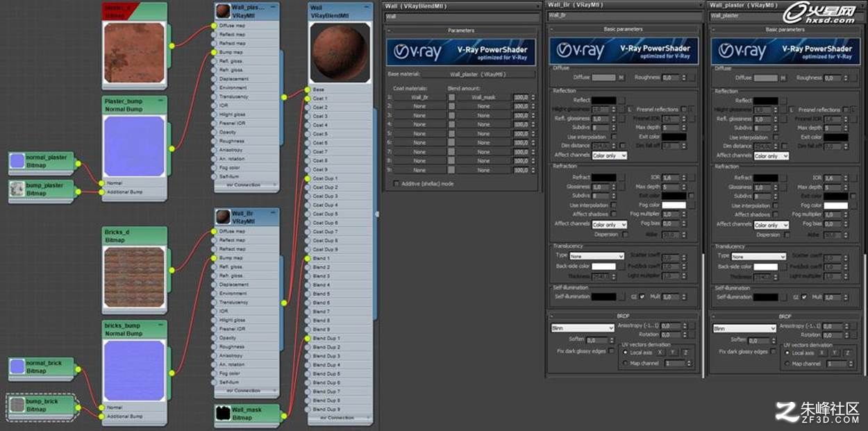Click the blend amount 1 spinner arrows showing 100,0
868x431 pixels.
point(533,97)
